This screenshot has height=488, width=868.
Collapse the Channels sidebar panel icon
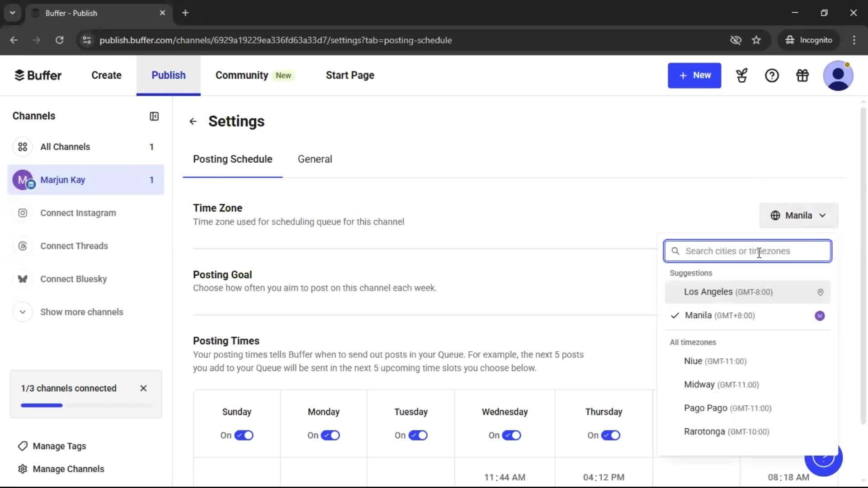(x=154, y=116)
